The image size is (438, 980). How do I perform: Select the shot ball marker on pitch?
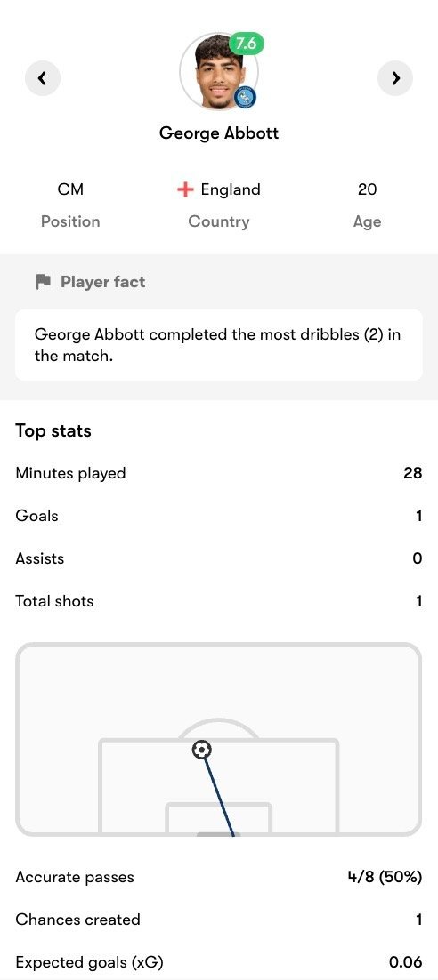tap(201, 750)
